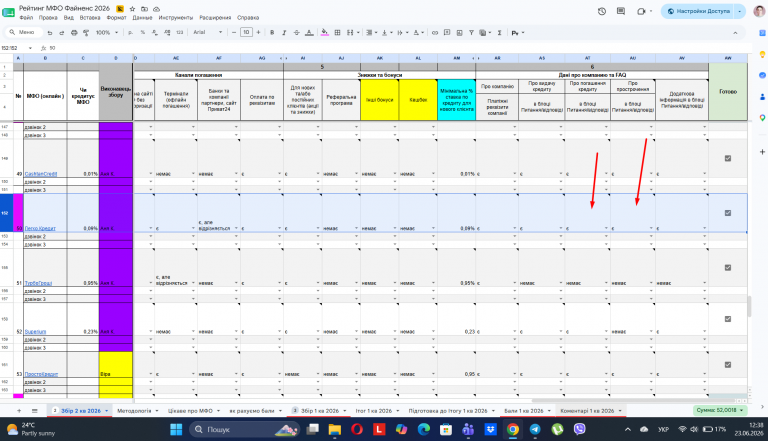Open the Arial font dropdown

[x=207, y=32]
